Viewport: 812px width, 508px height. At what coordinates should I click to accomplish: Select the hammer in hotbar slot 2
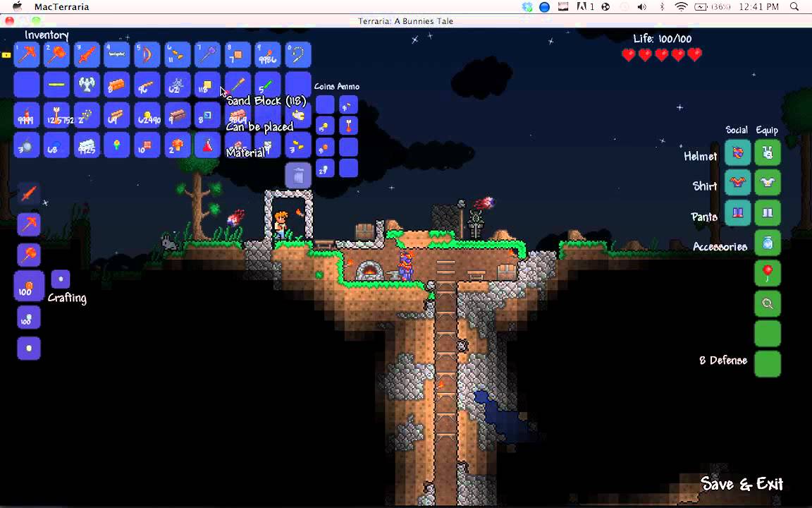[56, 54]
